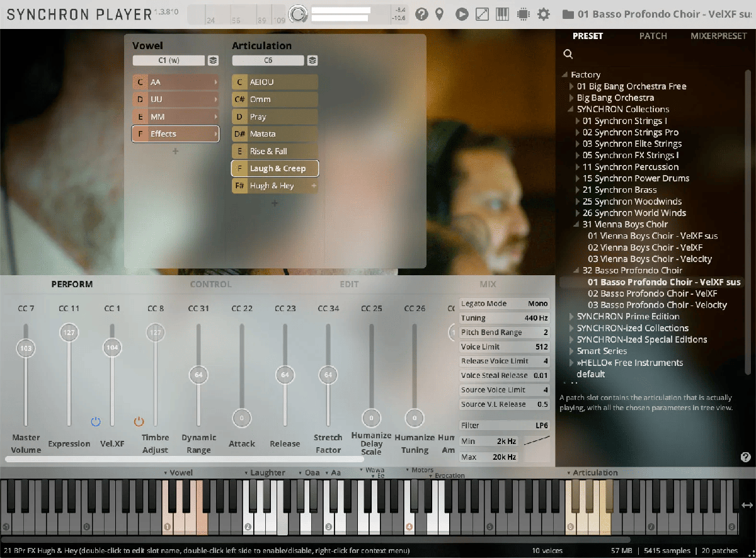756x558 pixels.
Task: Select the Laugh & Creep articulation slot
Action: (275, 169)
